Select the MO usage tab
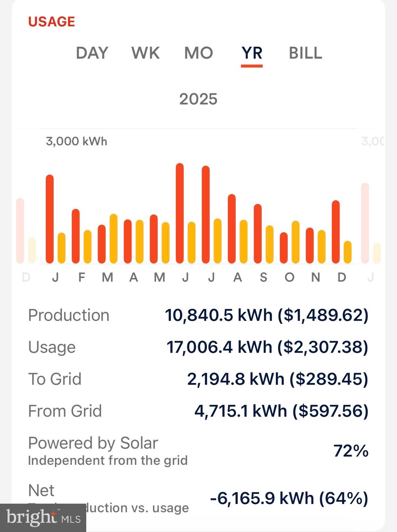The image size is (397, 532). pyautogui.click(x=199, y=53)
